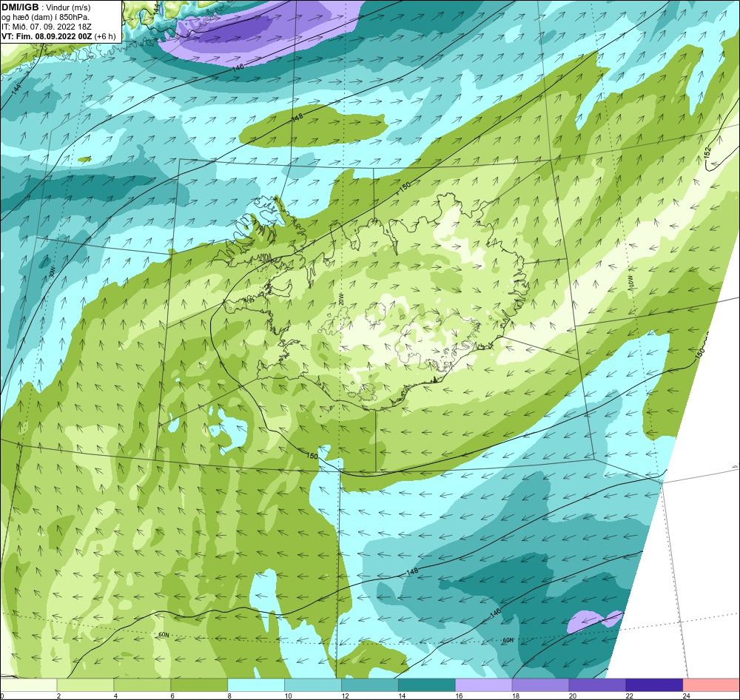Click legend value label '2'
Screen dimensions: 740x700
58,696
